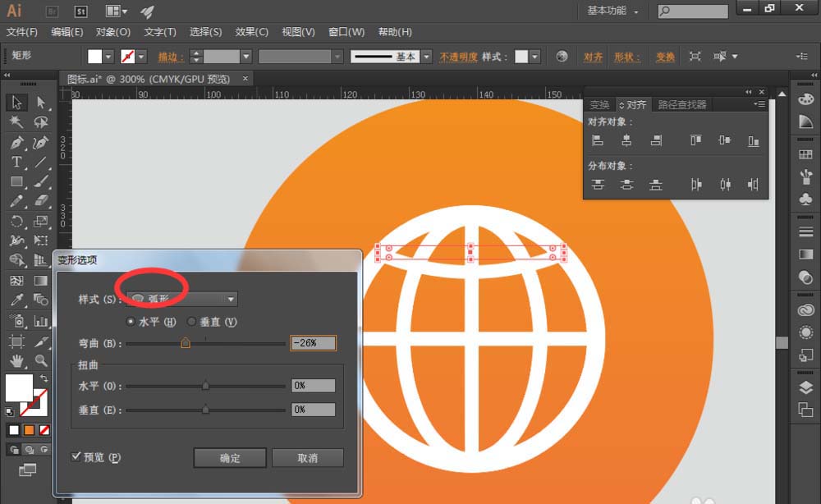The image size is (821, 504).
Task: Click 确定 button in warp dialog
Action: [x=230, y=458]
